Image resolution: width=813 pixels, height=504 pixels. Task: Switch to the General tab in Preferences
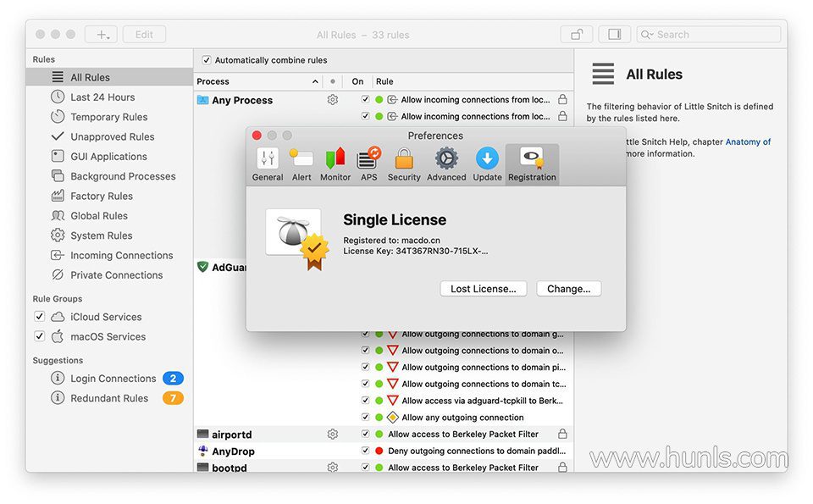268,164
